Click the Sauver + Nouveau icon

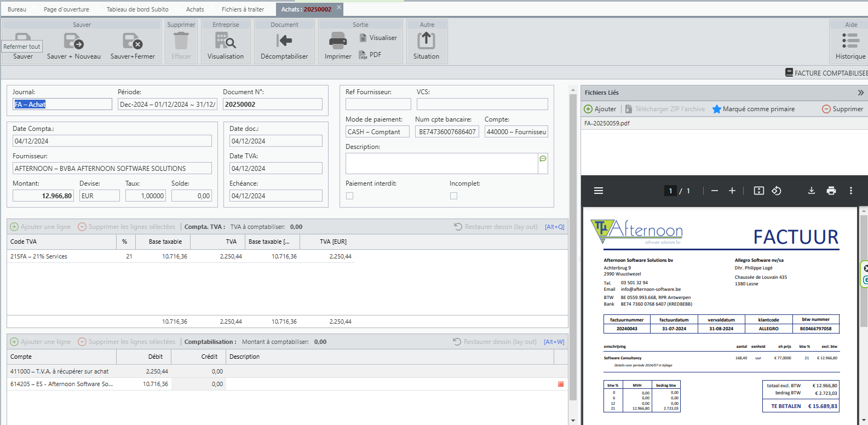tap(73, 41)
